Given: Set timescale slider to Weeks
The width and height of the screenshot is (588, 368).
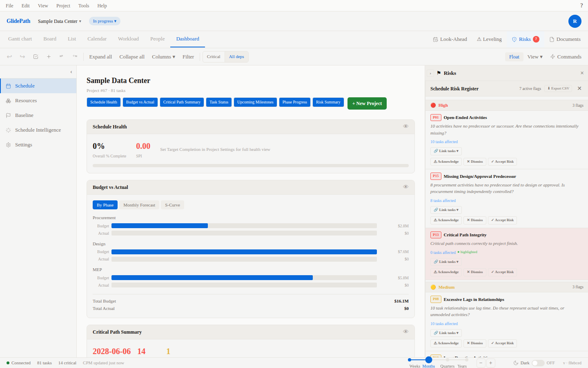Looking at the screenshot, I should 410,360.
